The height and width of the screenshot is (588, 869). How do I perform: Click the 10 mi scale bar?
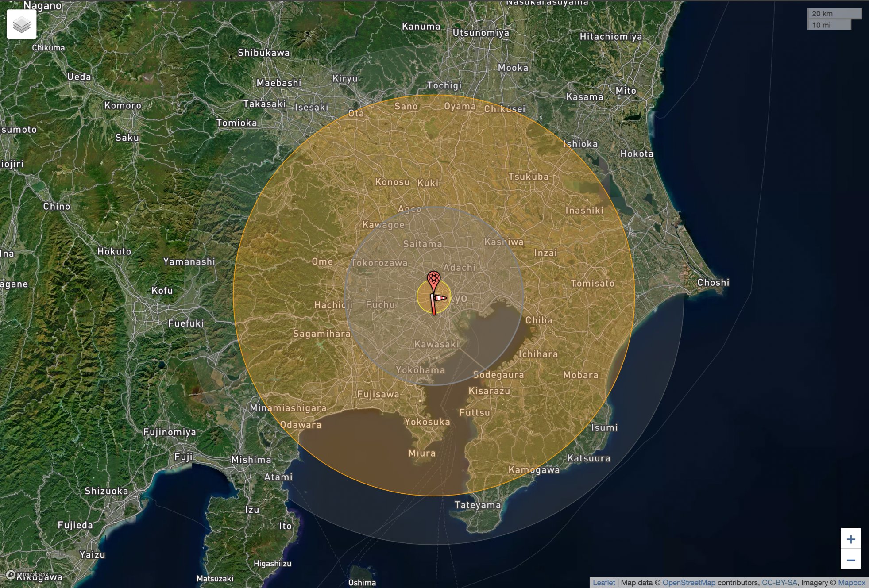[829, 25]
